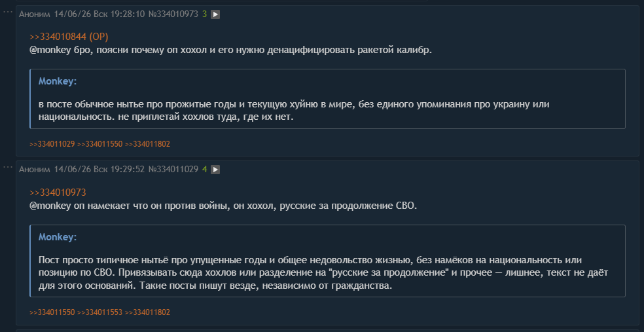
Task: Follow the >>334010844 (OP) quote link
Action: (69, 37)
